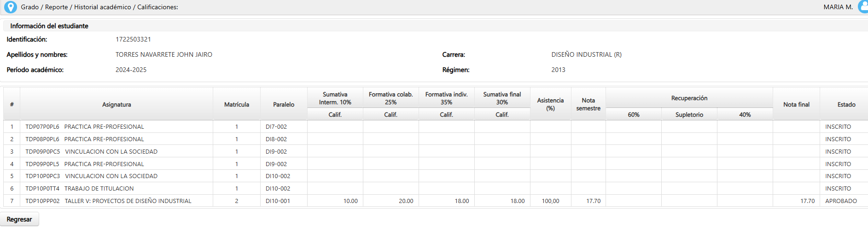
Task: Click the Supletorio column header
Action: point(689,114)
